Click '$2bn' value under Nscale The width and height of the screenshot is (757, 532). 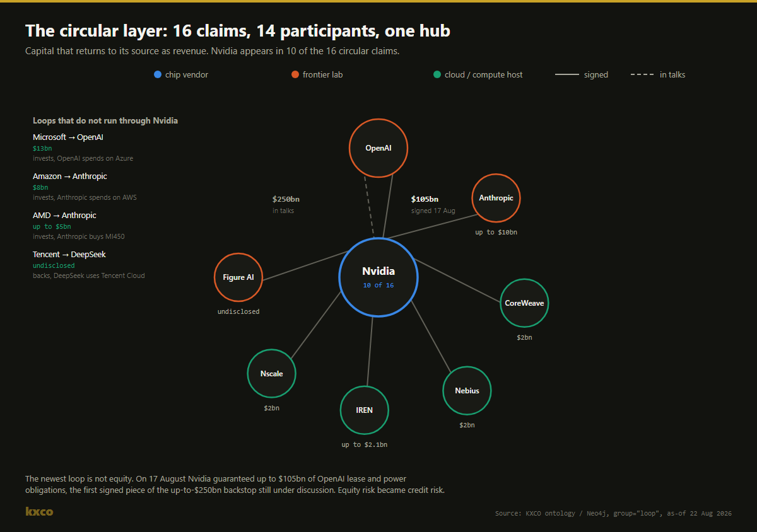271,408
